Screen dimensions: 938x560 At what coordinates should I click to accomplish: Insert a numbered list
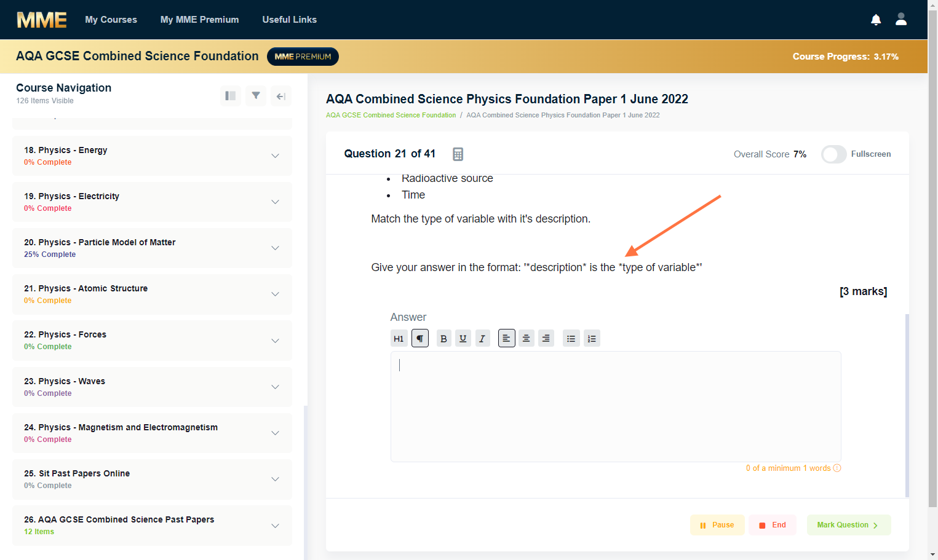coord(592,338)
